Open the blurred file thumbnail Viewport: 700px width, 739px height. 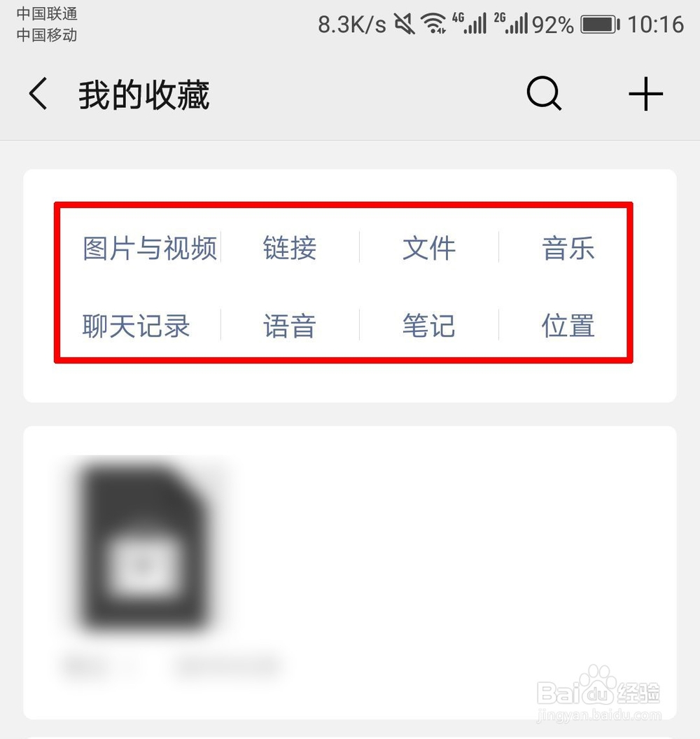(143, 545)
